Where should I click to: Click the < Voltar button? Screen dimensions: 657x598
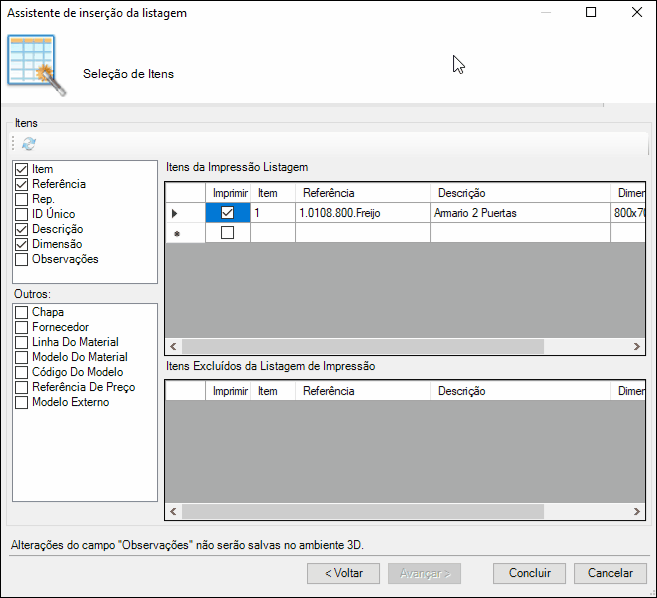coord(344,573)
